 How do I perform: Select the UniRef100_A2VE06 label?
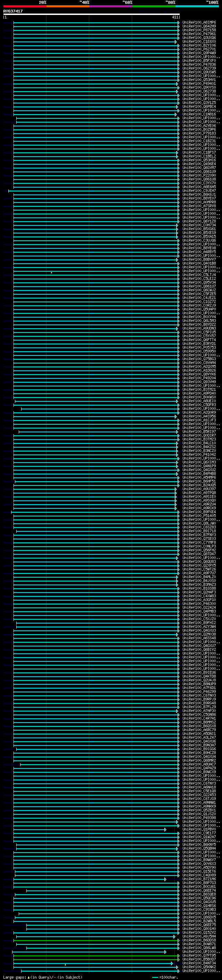pyautogui.click(x=199, y=125)
